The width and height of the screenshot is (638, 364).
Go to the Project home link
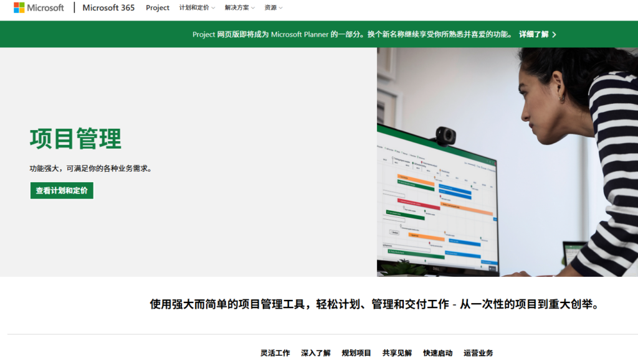point(158,7)
